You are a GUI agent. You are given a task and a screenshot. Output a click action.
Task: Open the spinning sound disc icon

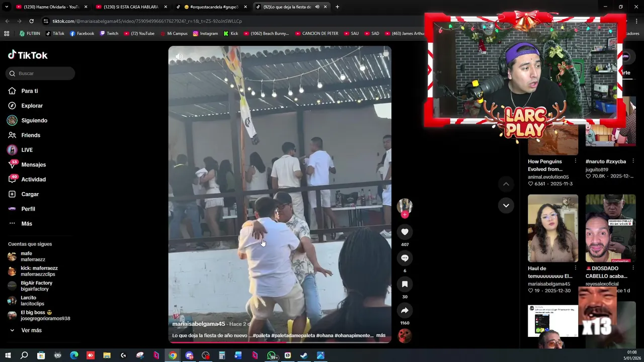click(405, 335)
